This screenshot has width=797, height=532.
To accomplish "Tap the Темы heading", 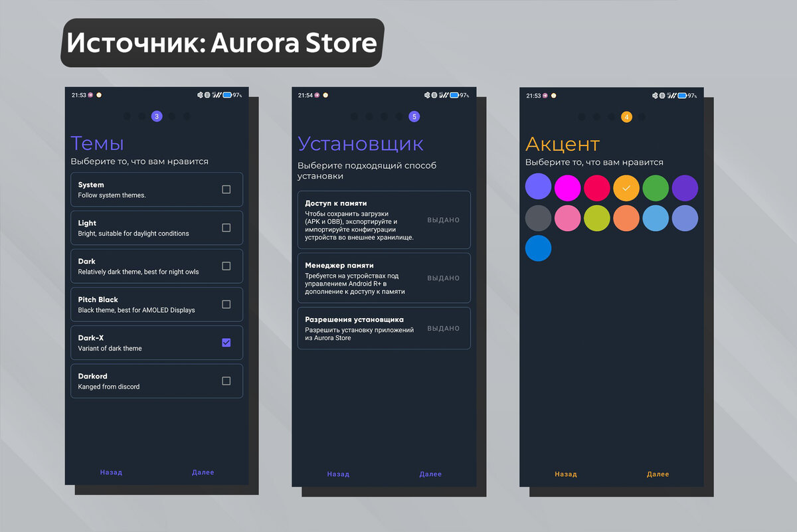I will click(x=97, y=143).
